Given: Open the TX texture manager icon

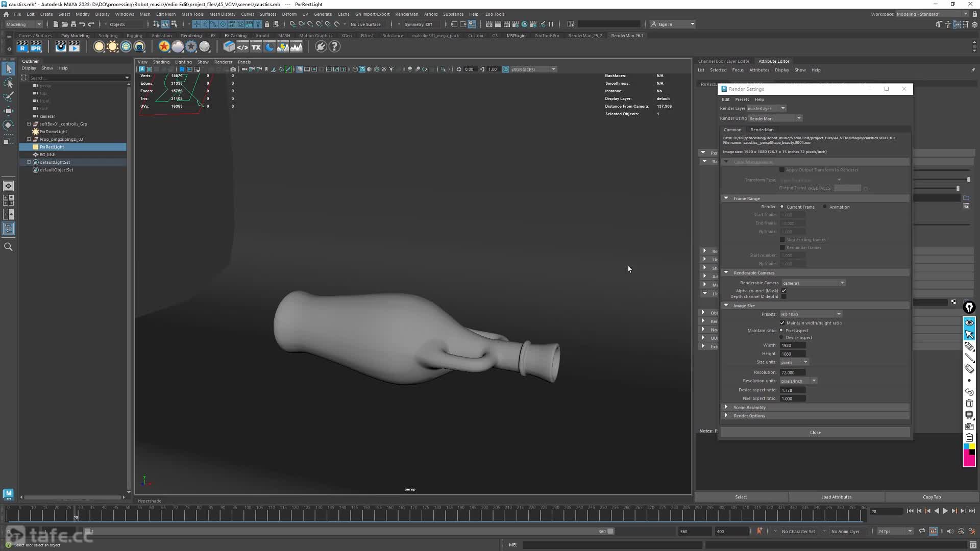Looking at the screenshot, I should (x=256, y=47).
